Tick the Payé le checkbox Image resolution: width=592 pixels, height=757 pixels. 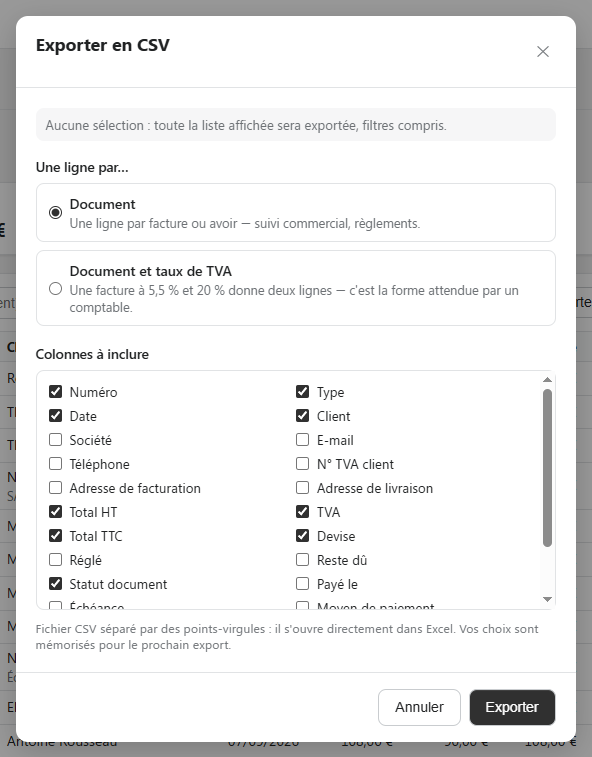point(302,584)
